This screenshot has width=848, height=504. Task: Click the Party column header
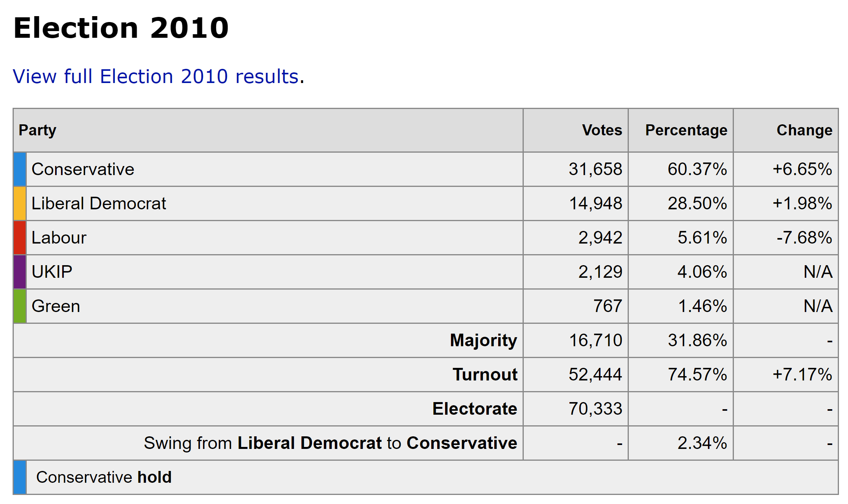(38, 130)
